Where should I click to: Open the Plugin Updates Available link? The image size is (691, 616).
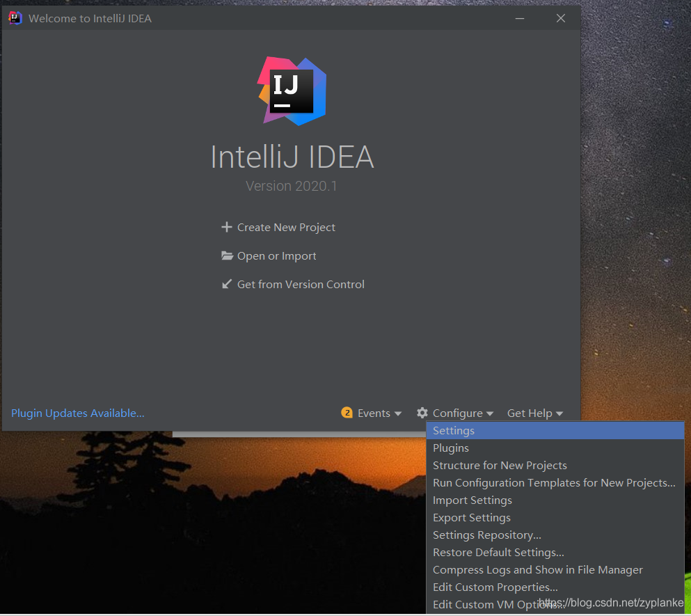(77, 412)
